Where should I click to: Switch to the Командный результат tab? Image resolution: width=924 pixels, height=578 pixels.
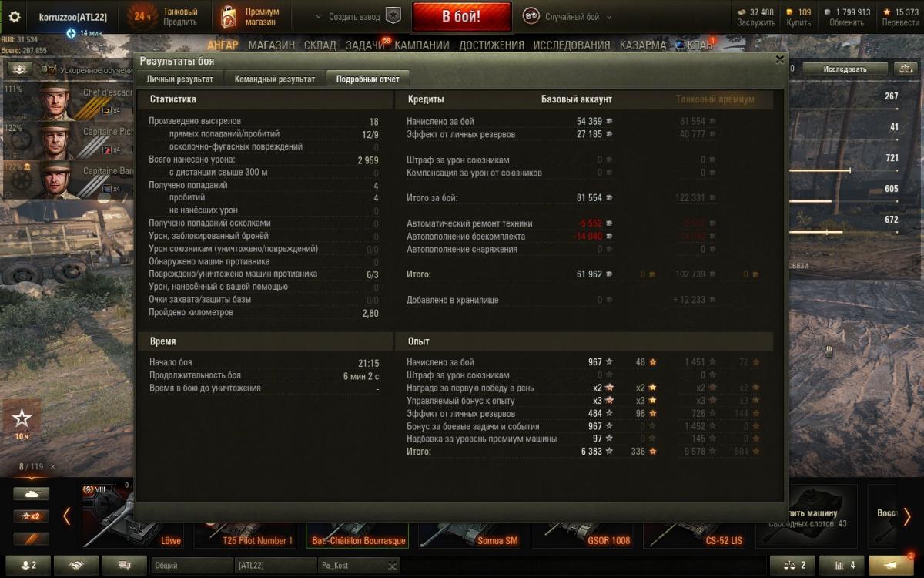275,79
